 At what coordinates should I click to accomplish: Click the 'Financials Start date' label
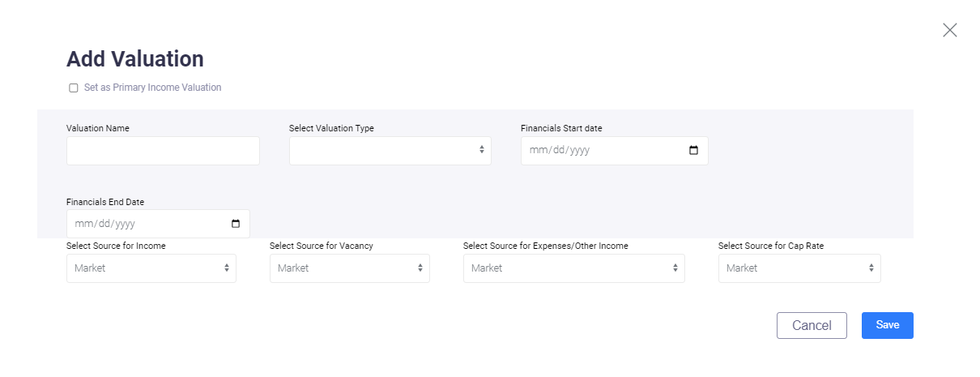coord(561,128)
